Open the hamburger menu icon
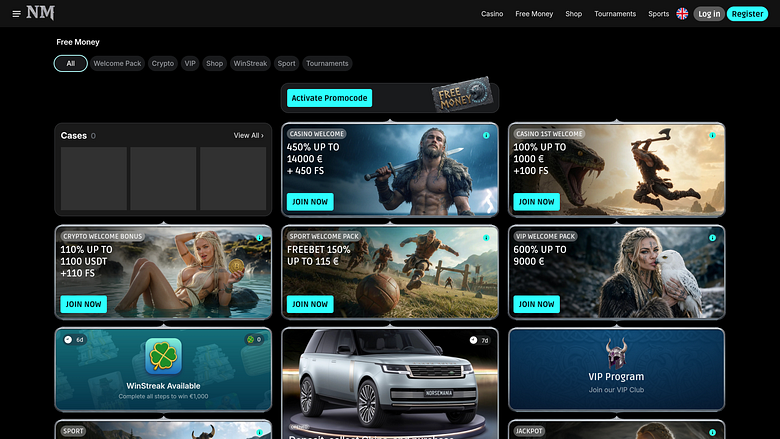The height and width of the screenshot is (439, 780). 16,14
